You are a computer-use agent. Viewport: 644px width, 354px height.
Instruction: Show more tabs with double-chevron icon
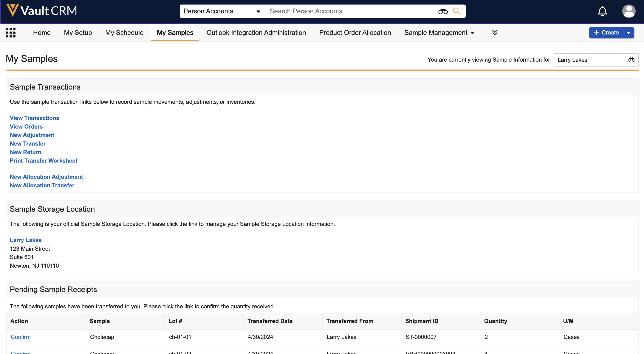[494, 33]
